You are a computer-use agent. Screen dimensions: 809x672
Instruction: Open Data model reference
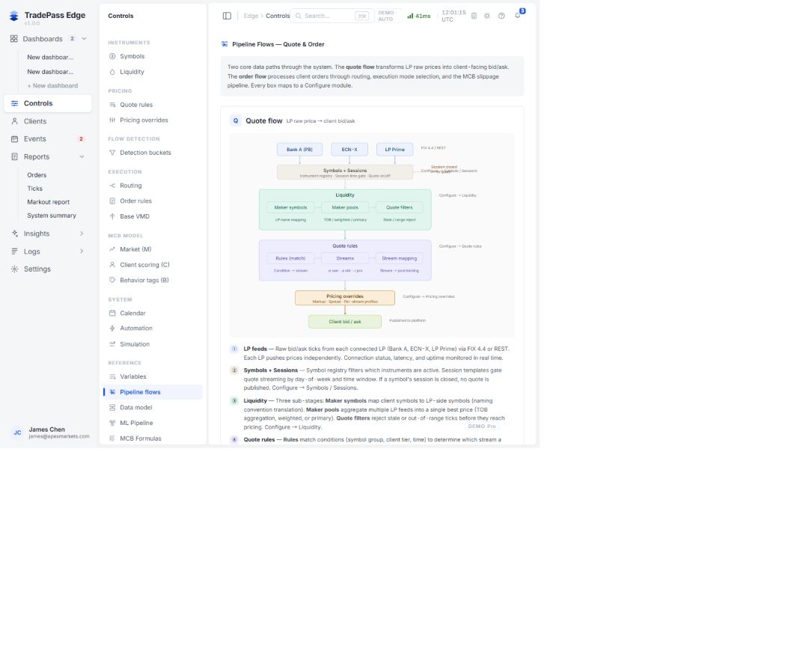point(153,407)
